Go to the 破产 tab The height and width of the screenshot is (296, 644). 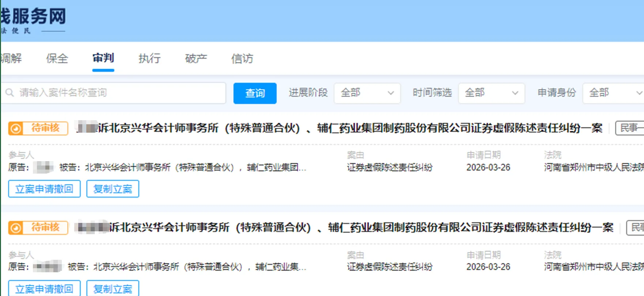click(196, 58)
